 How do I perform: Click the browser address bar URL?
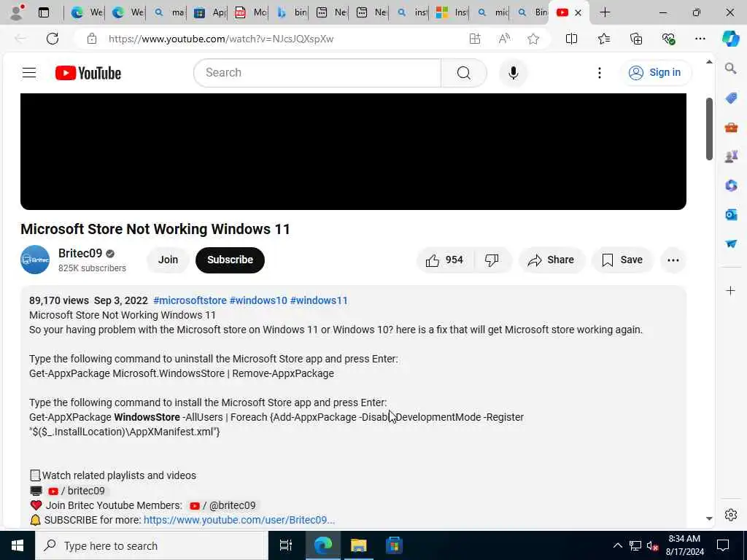click(221, 39)
